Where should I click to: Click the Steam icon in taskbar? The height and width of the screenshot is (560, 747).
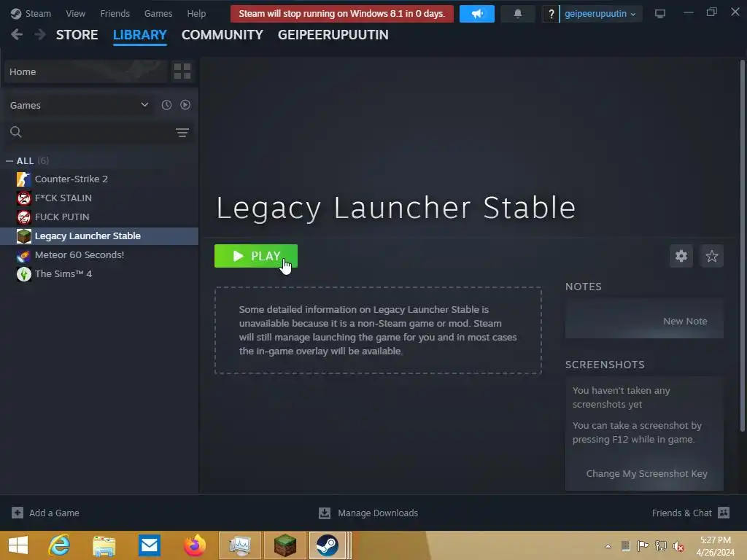328,545
